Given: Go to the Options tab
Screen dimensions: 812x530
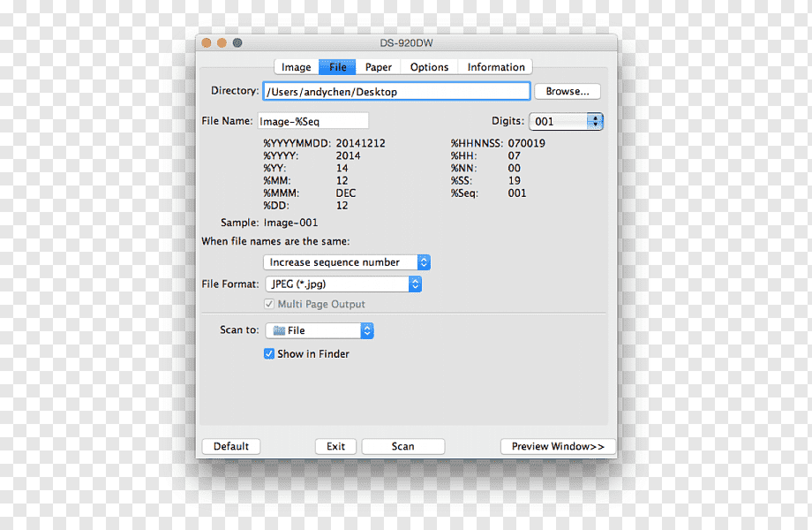Looking at the screenshot, I should click(x=429, y=67).
